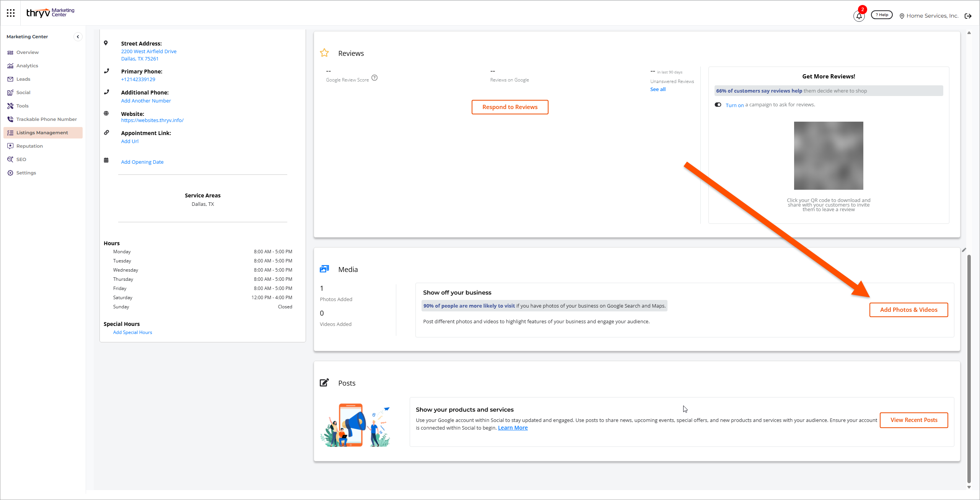Open the apps grid launcher icon
This screenshot has height=500, width=980.
coord(11,13)
